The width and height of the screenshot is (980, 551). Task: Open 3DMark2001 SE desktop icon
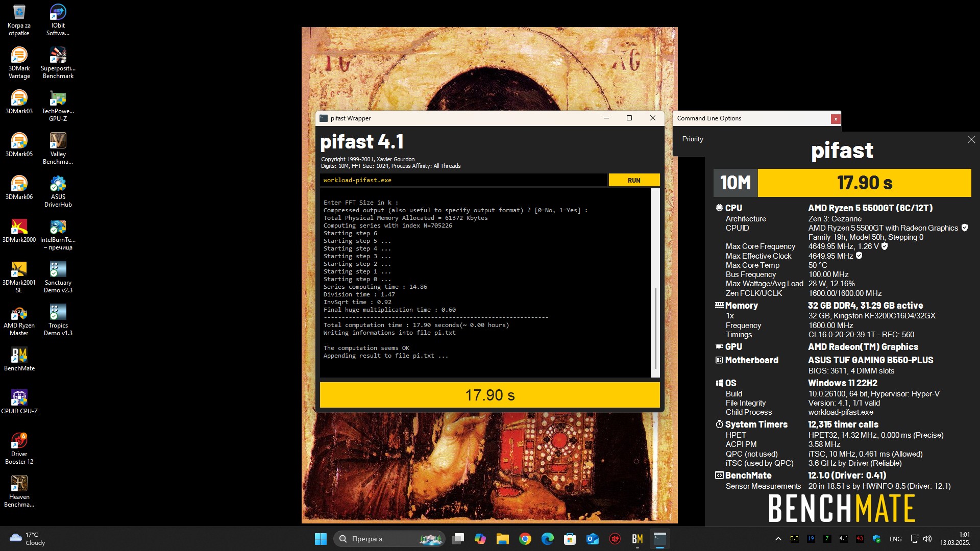[x=19, y=277]
